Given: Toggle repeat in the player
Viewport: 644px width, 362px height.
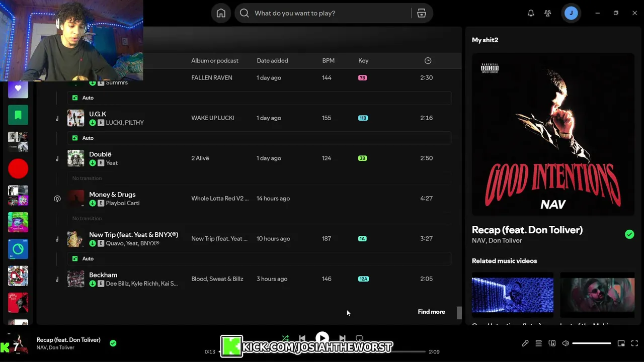Looking at the screenshot, I should (x=359, y=338).
